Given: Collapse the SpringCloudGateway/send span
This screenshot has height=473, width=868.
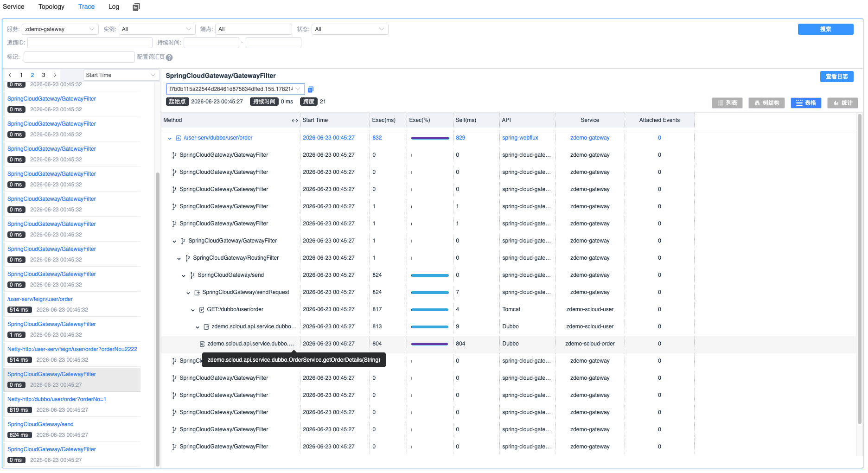Looking at the screenshot, I should coord(184,275).
